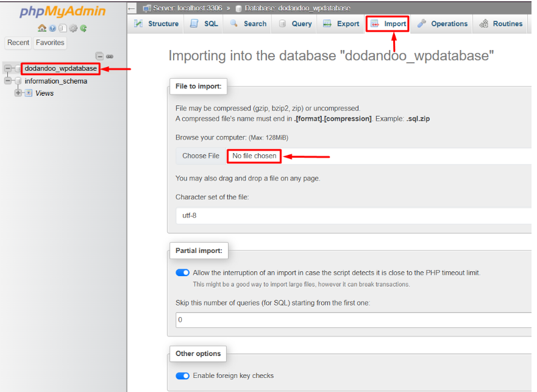
Task: Collapse the dodandoo_wpdatabase tree node
Action: click(8, 69)
